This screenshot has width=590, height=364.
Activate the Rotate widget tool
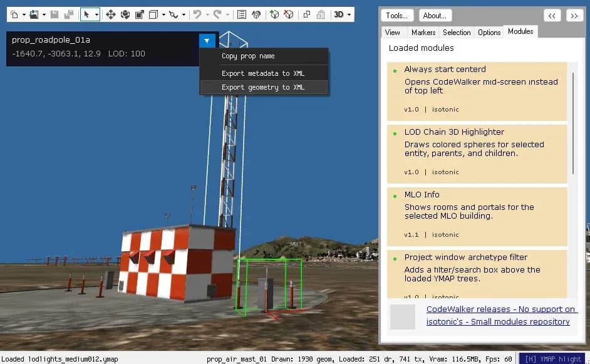125,14
